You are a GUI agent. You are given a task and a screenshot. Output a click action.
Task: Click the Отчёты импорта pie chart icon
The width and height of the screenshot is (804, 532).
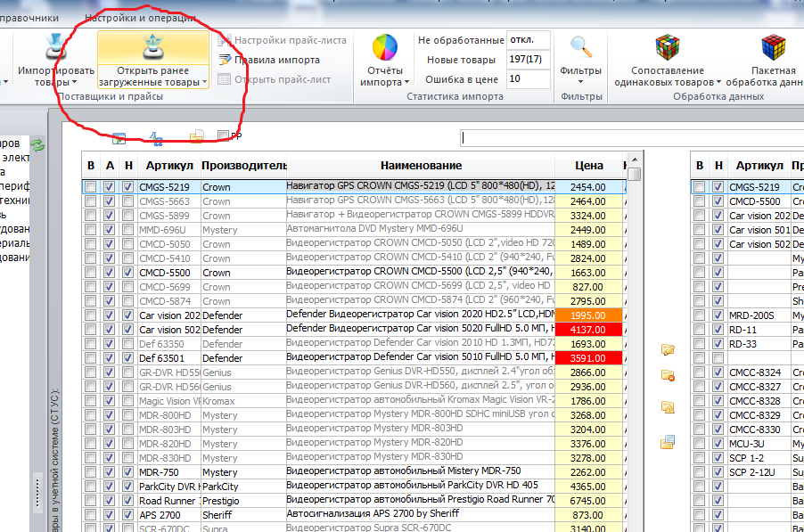tap(384, 47)
